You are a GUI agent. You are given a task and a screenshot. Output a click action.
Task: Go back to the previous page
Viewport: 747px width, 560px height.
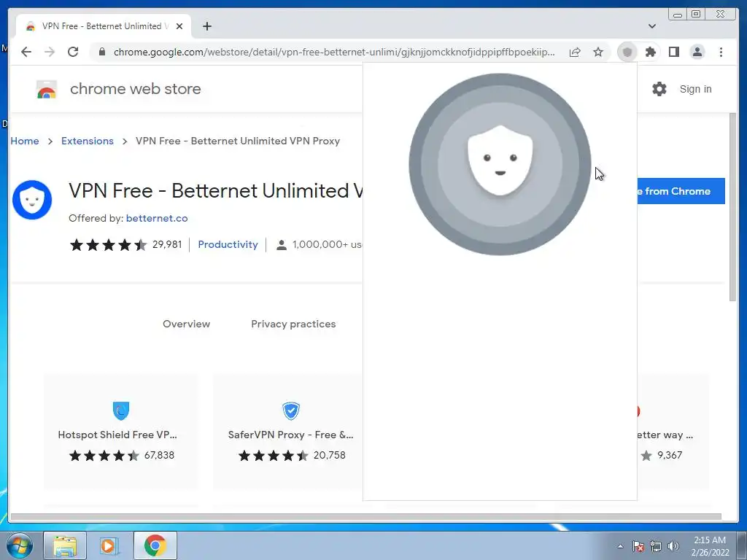click(26, 52)
